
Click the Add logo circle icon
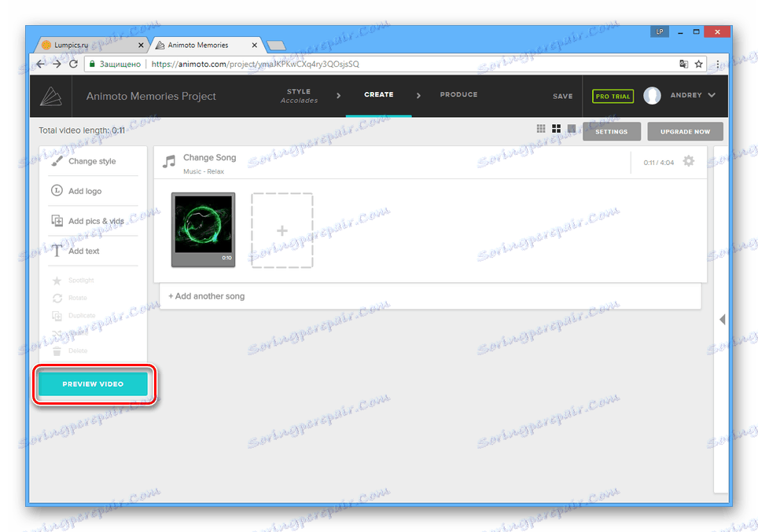click(57, 190)
